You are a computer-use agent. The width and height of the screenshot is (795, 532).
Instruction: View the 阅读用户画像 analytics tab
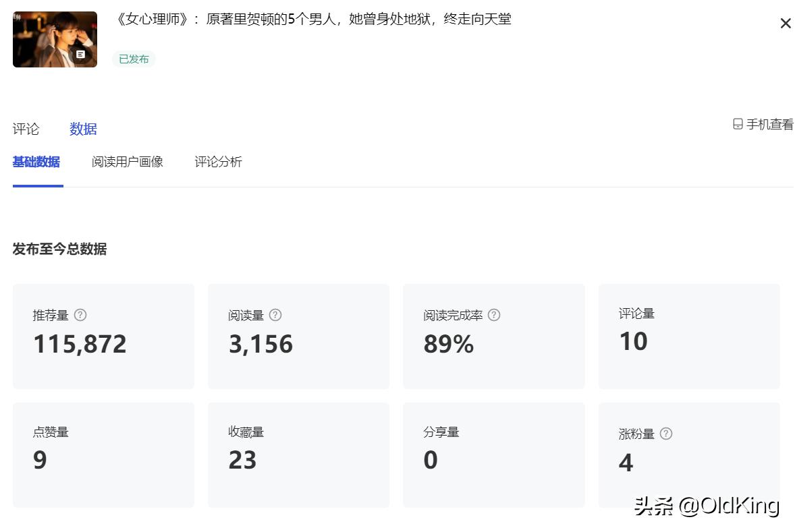pos(127,162)
